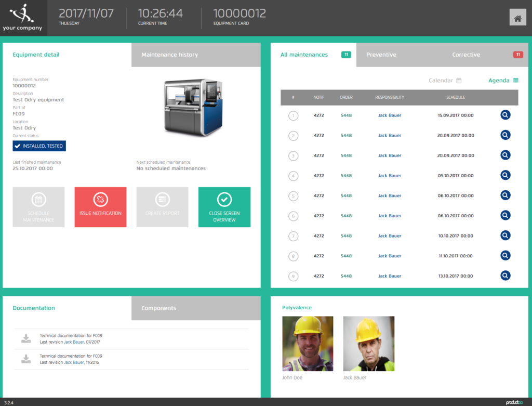Click the Create Report button

162,207
